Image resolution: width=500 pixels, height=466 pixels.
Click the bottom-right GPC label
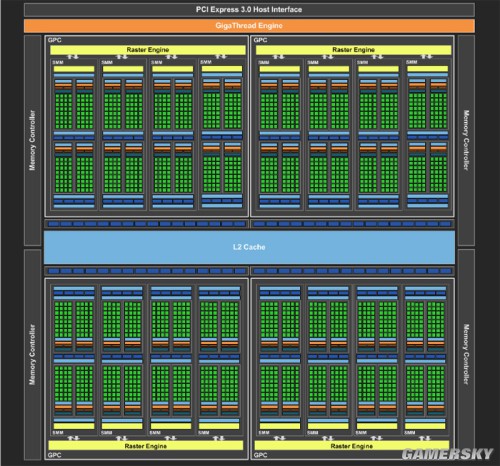pyautogui.click(x=260, y=455)
